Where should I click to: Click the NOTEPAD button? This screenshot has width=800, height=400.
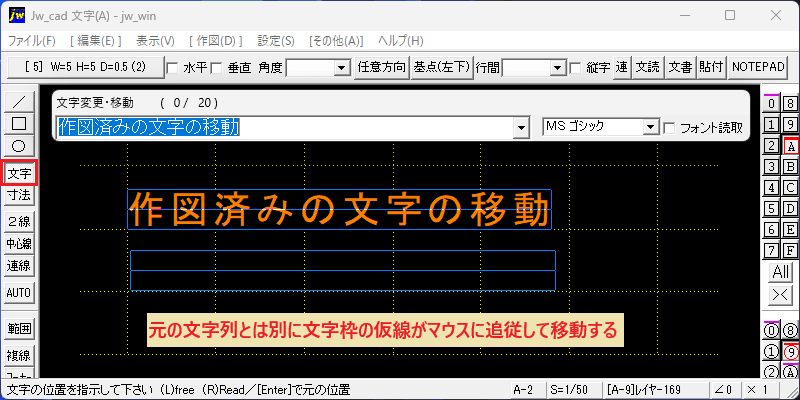(758, 67)
